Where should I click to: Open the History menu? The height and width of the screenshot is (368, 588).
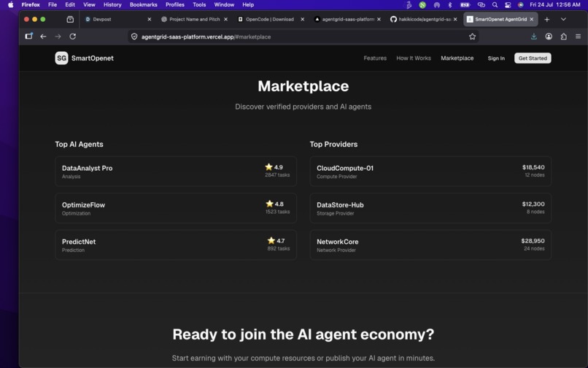112,5
